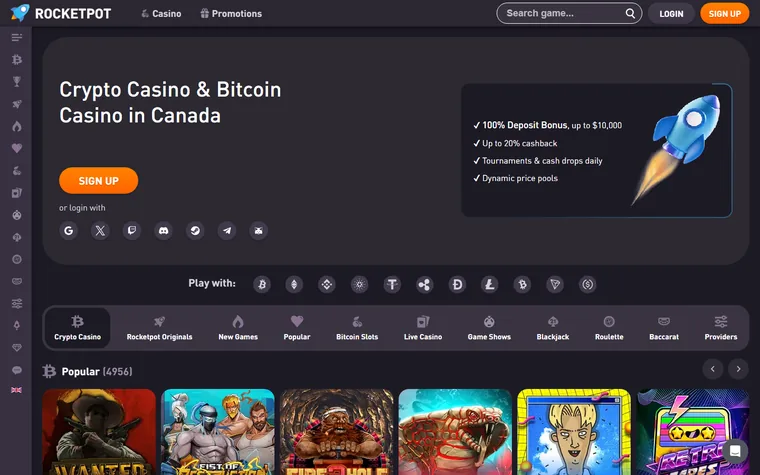Open the red snake game thumbnail

455,432
